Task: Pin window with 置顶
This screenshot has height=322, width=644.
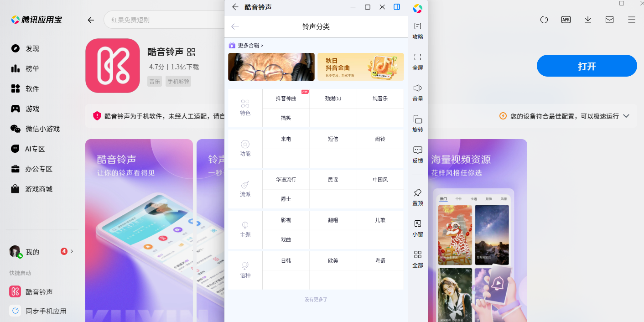Action: (417, 197)
